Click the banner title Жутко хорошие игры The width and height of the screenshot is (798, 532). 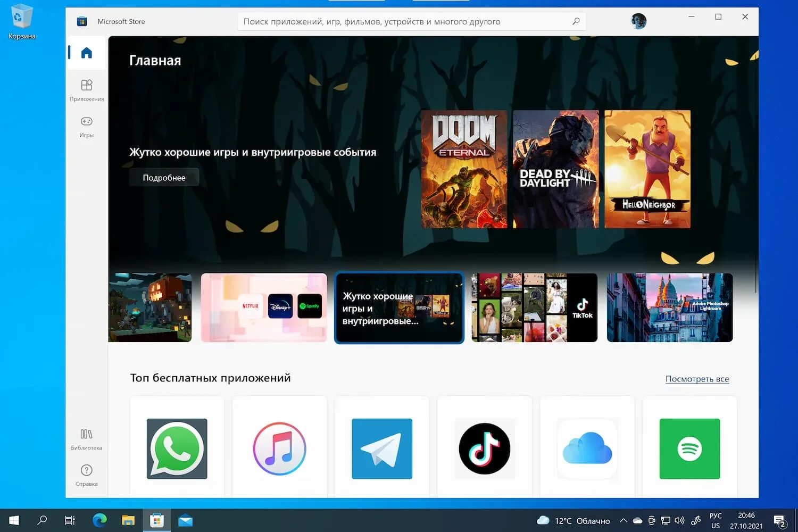click(x=253, y=152)
